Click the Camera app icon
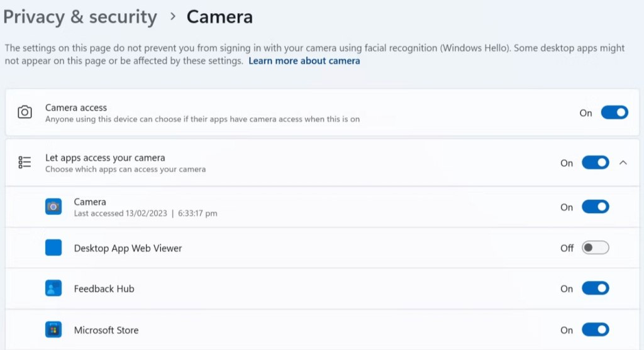 point(53,207)
